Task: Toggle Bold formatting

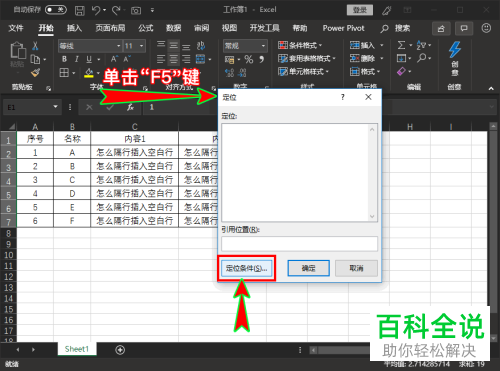Action: tap(64, 59)
